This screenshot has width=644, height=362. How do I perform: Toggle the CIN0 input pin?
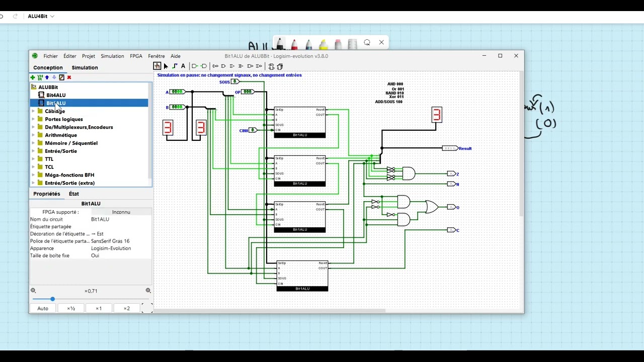(253, 130)
